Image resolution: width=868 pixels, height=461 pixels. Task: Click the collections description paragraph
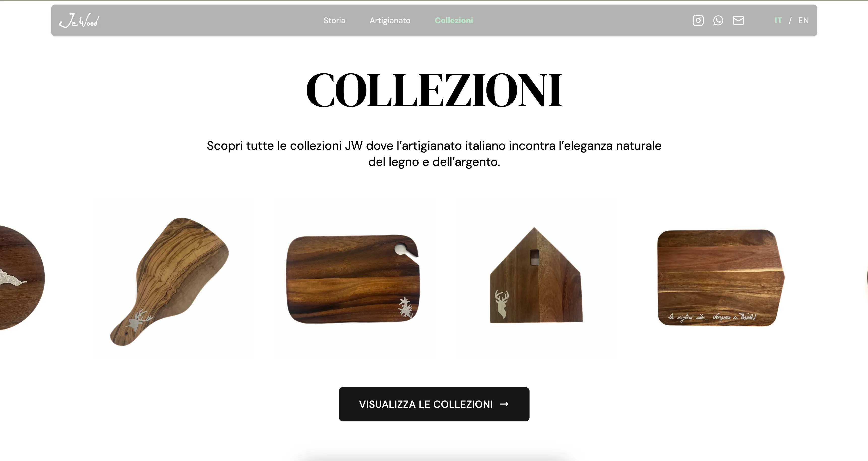click(434, 154)
